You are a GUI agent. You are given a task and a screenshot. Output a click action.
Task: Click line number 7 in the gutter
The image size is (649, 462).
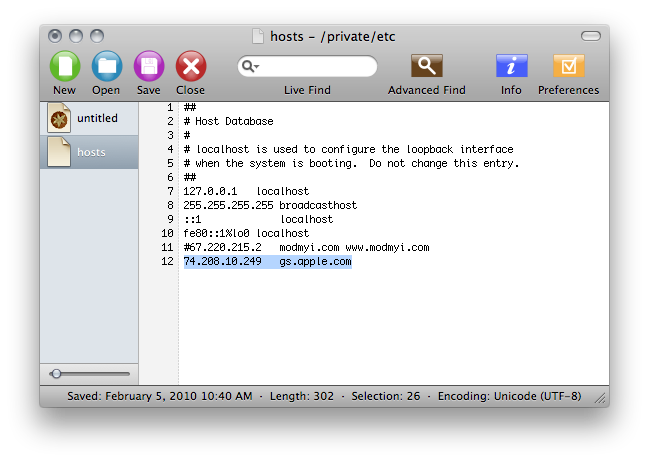pyautogui.click(x=170, y=191)
